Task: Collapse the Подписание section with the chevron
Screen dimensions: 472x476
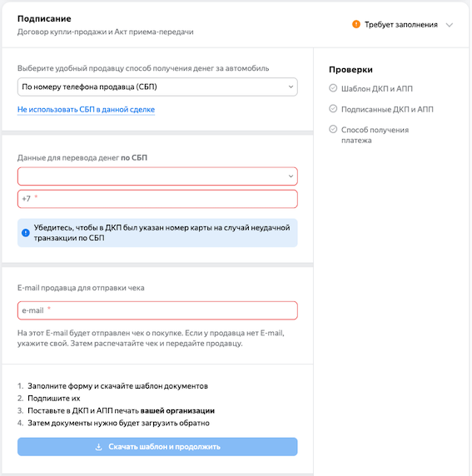Action: click(450, 25)
